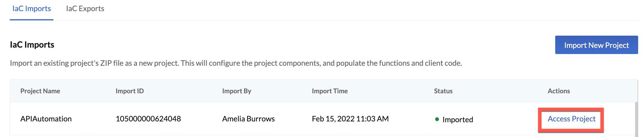Click the bold IaC Imports section heading
This screenshot has width=644, height=137.
coord(32,45)
